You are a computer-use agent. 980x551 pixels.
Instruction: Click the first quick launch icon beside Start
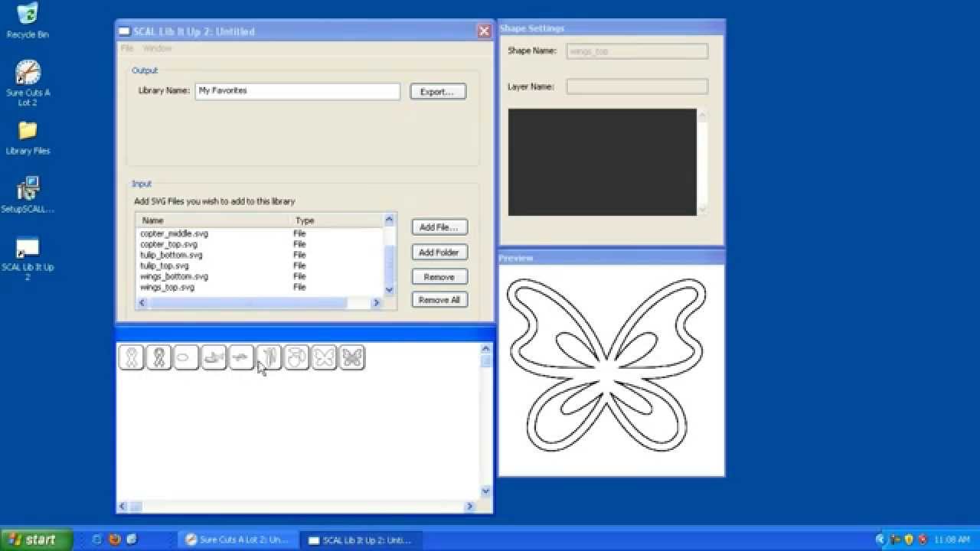pos(96,540)
